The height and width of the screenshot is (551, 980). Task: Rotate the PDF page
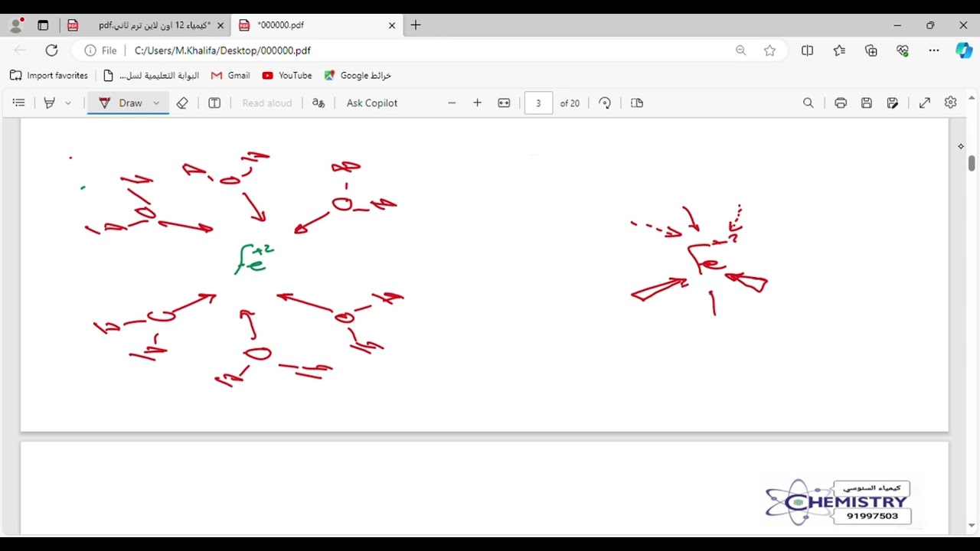[x=605, y=103]
